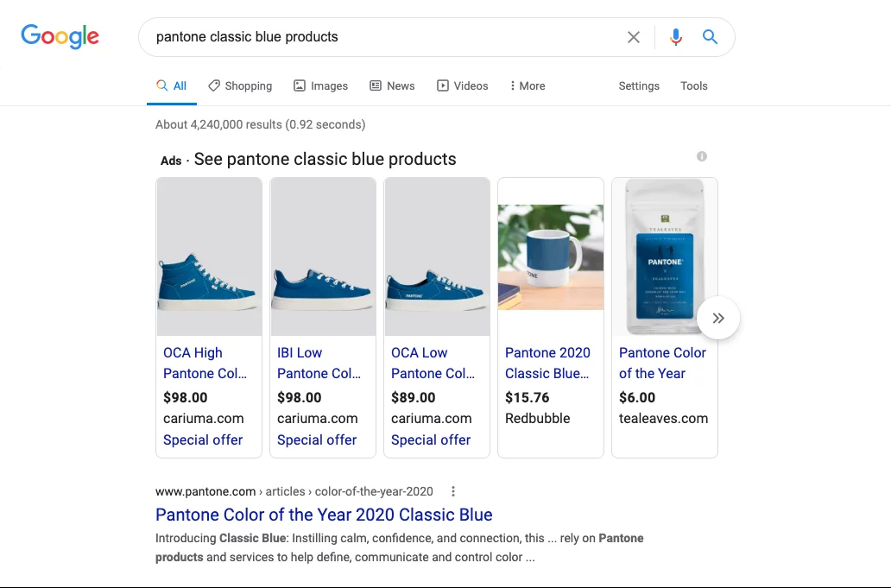Viewport: 891px width, 588px height.
Task: Go to the Videos tab
Action: [x=462, y=85]
